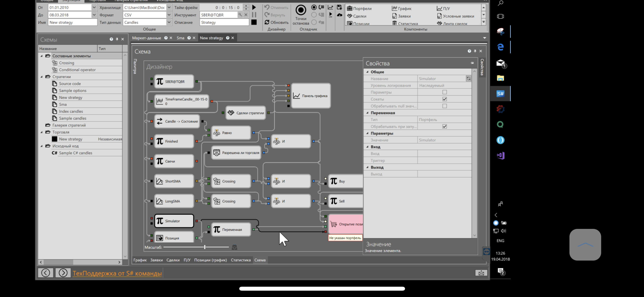Select the Открытие позиции node
The width and height of the screenshot is (644, 297).
(x=346, y=224)
